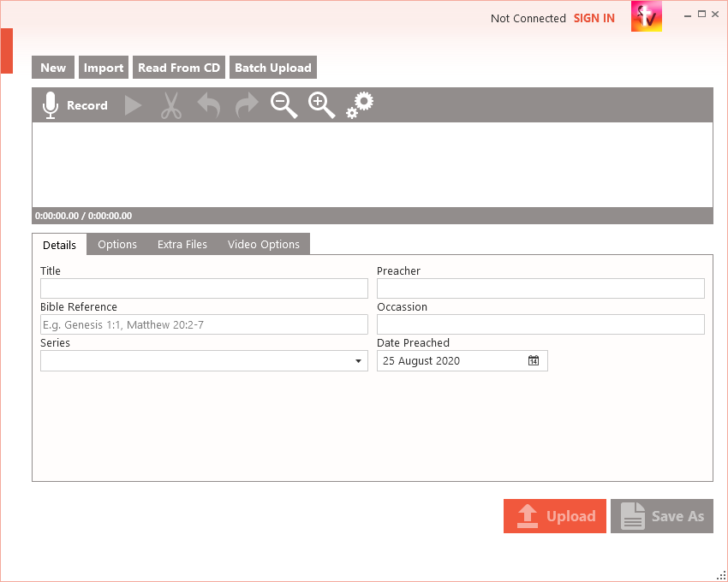The image size is (728, 582).
Task: Click the Import button
Action: [104, 68]
